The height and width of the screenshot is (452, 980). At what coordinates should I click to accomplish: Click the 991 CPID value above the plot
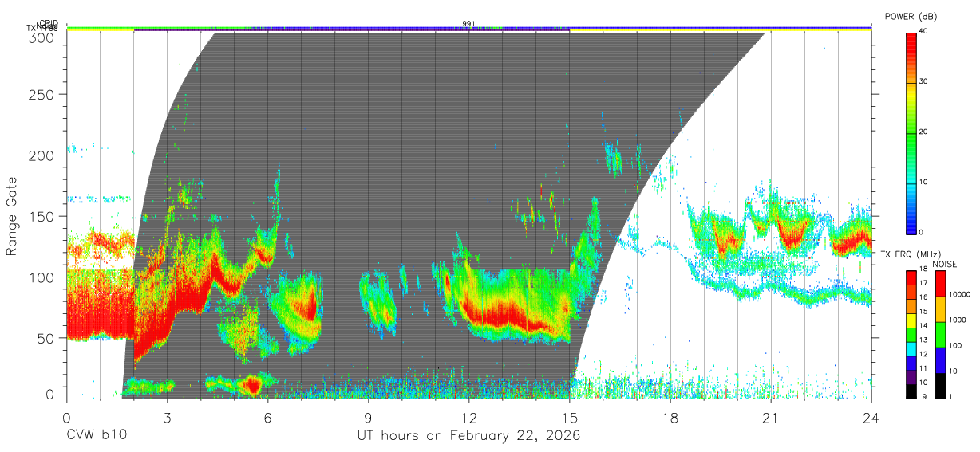(469, 24)
